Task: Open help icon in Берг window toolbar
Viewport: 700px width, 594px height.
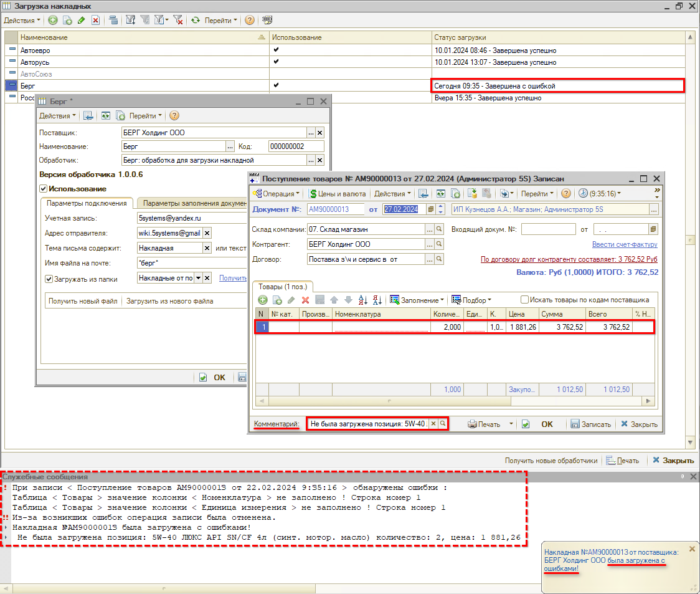Action: pyautogui.click(x=174, y=116)
